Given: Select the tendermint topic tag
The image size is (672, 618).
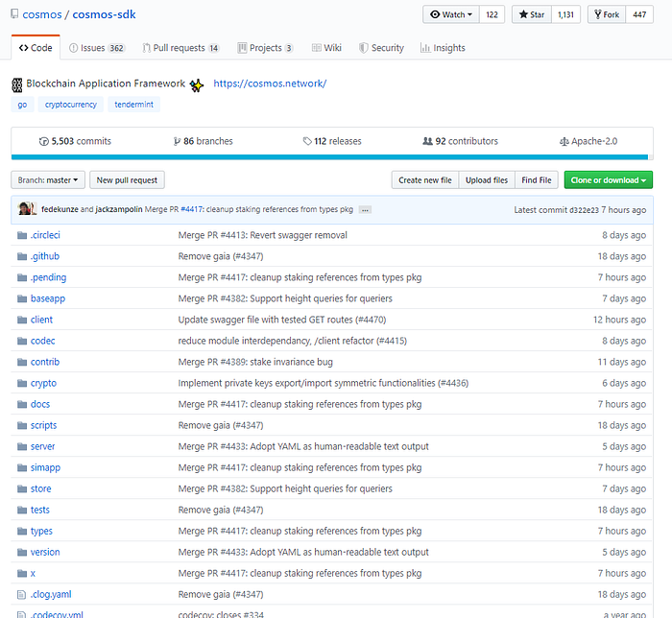Looking at the screenshot, I should point(133,105).
